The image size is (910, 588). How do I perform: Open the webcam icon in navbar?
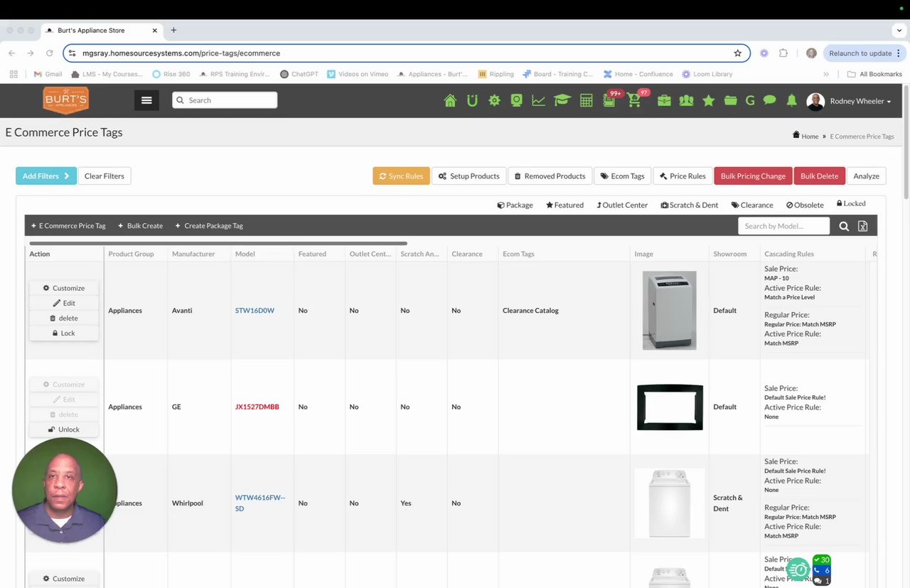click(x=517, y=101)
